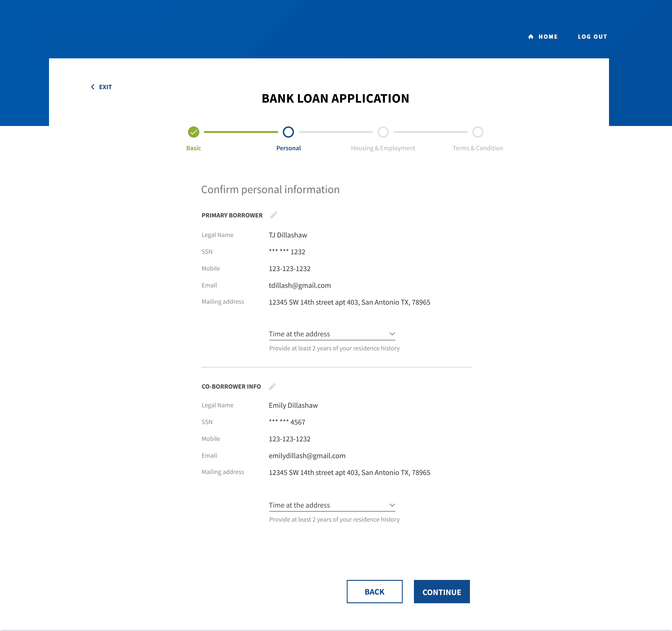The height and width of the screenshot is (631, 672).
Task: Go to Housing & Employment step label
Action: [383, 148]
